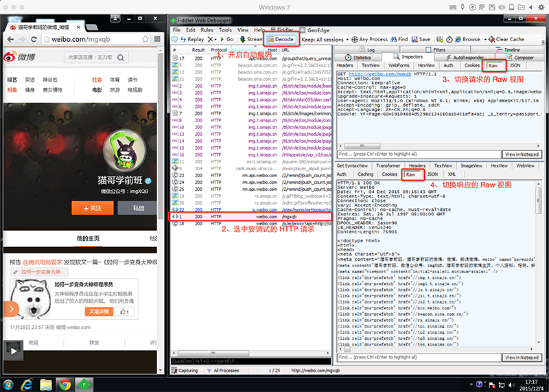Click the timer icon in Fiddler toolbar

point(449,39)
